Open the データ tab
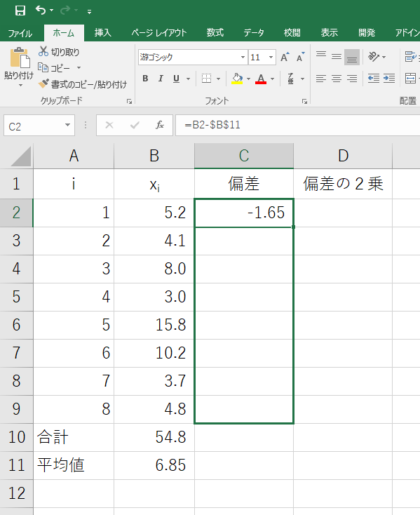 coord(254,33)
